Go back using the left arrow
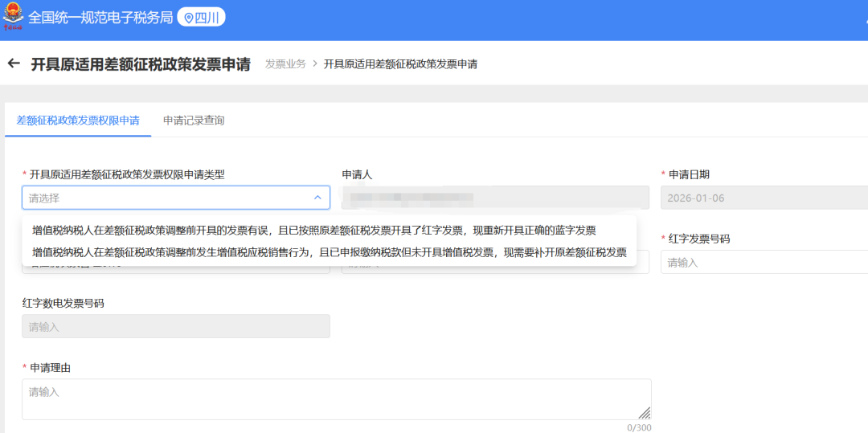Screen dimensions: 868x433 [14, 63]
